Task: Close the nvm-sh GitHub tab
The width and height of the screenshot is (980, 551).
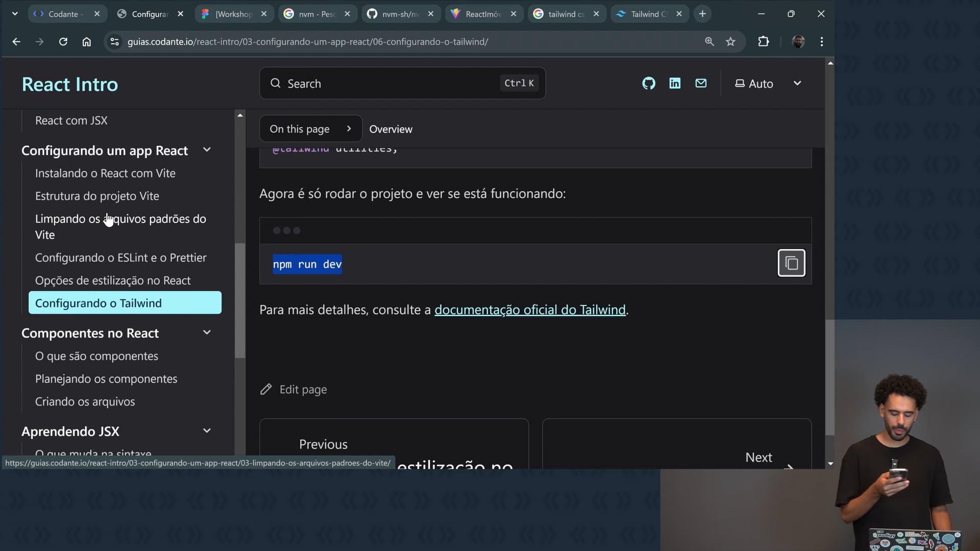Action: pyautogui.click(x=431, y=14)
